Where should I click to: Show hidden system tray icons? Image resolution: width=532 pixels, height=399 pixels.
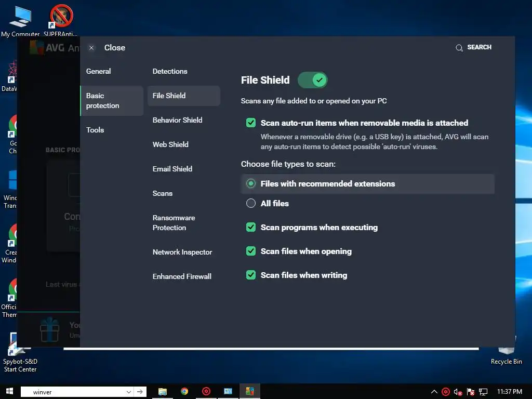pyautogui.click(x=434, y=392)
